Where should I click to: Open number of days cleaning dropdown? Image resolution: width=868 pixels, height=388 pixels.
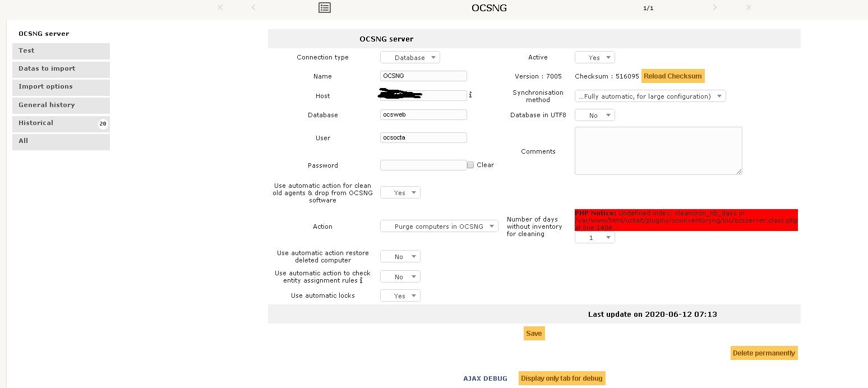click(x=595, y=238)
